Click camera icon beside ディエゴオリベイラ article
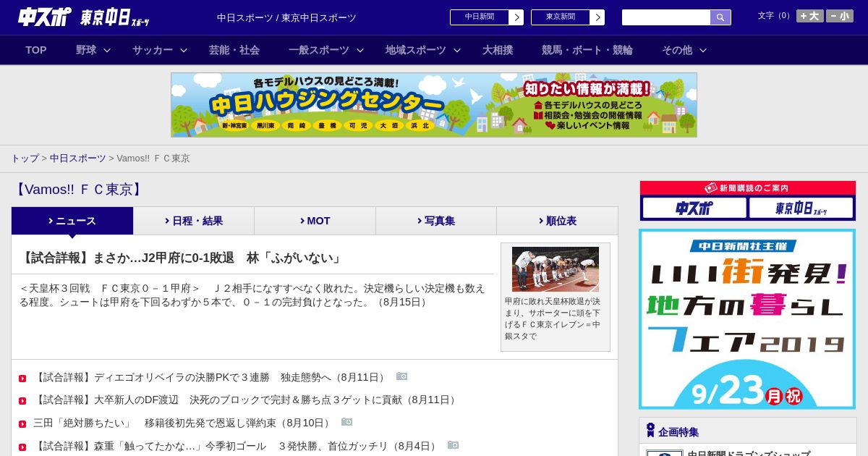 (x=402, y=376)
